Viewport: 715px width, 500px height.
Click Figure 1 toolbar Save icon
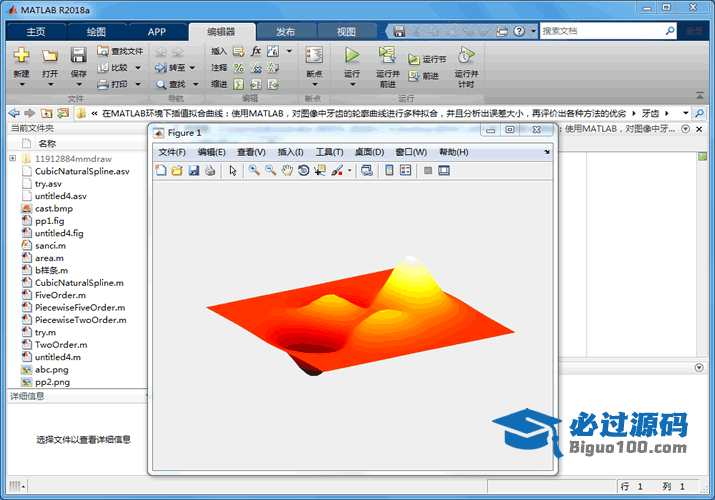(194, 170)
